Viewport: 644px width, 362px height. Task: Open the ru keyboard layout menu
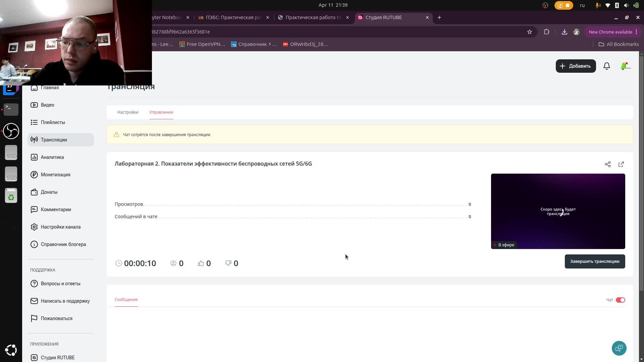click(582, 5)
